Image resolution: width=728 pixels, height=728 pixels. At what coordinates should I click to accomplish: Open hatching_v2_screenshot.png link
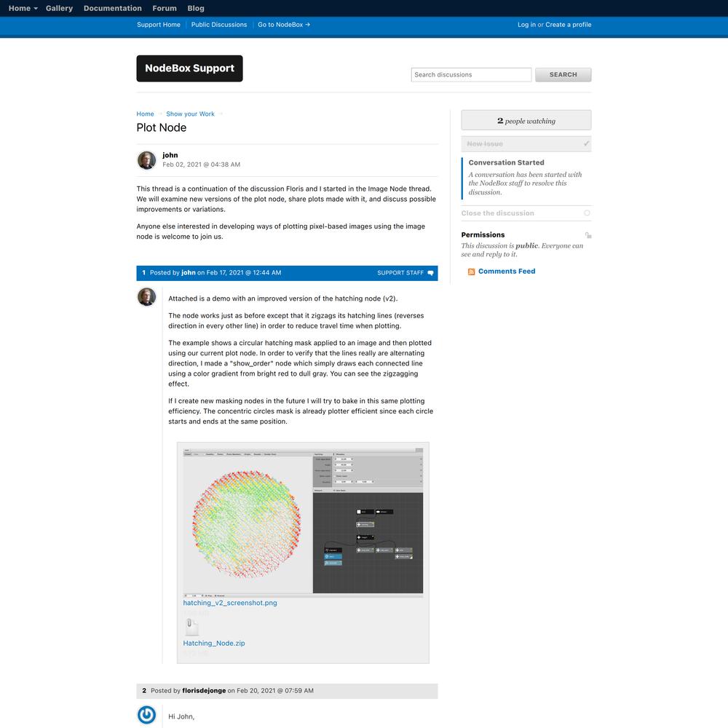[230, 603]
